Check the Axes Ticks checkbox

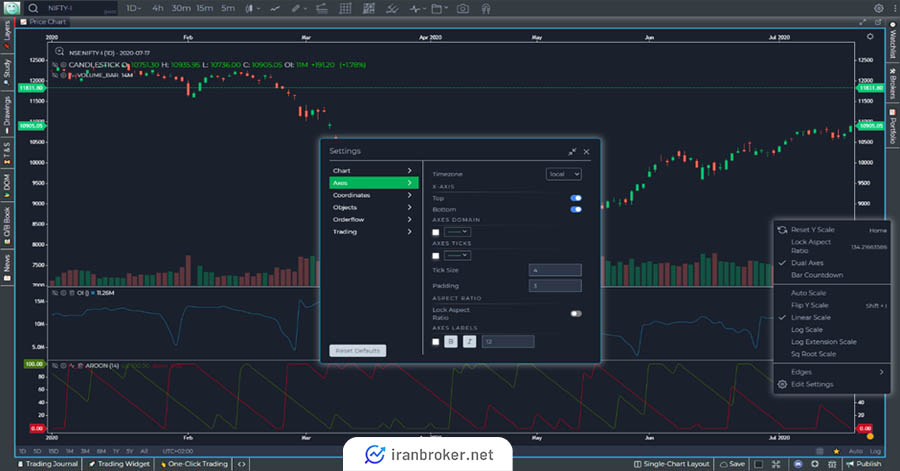(x=436, y=256)
